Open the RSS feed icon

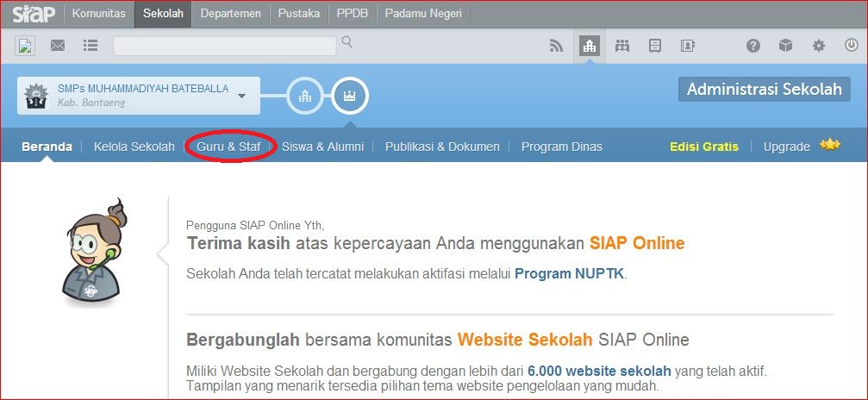click(x=556, y=46)
